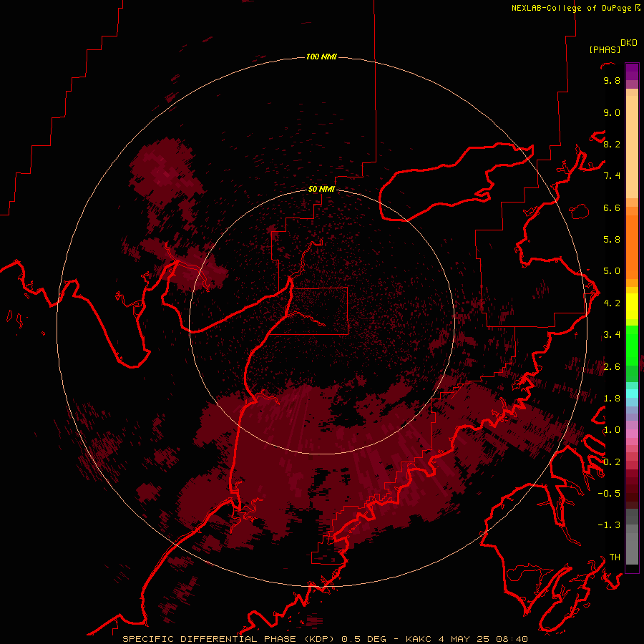The image size is (644, 644).
Task: Click the 0.5 DEG elevation text
Action: (x=364, y=639)
